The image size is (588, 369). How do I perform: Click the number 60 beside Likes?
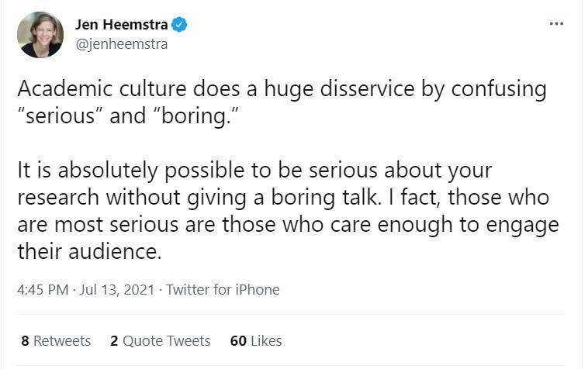point(238,340)
